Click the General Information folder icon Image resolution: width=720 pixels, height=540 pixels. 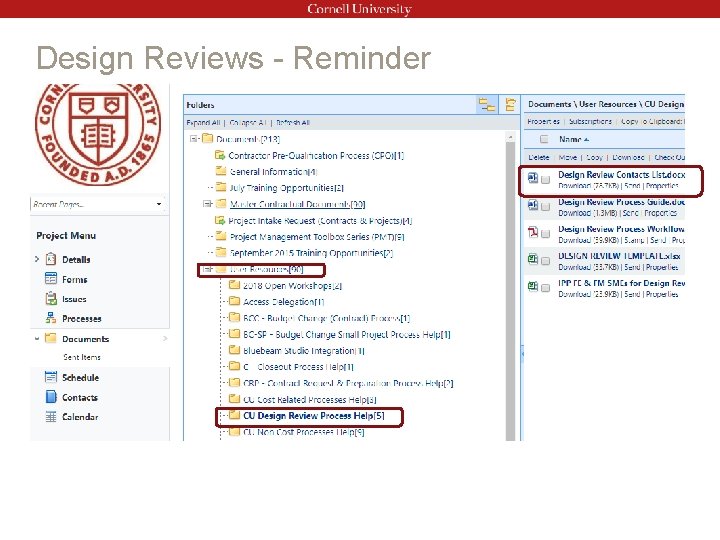pyautogui.click(x=221, y=171)
